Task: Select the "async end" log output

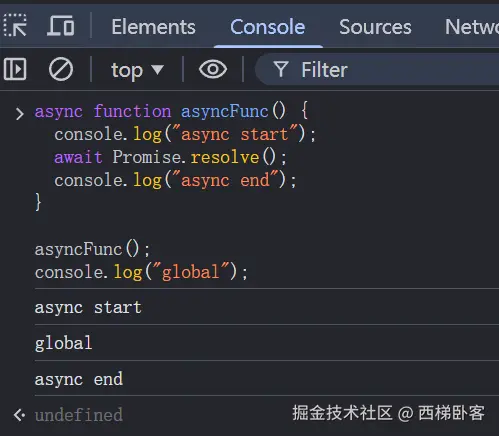Action: click(79, 379)
